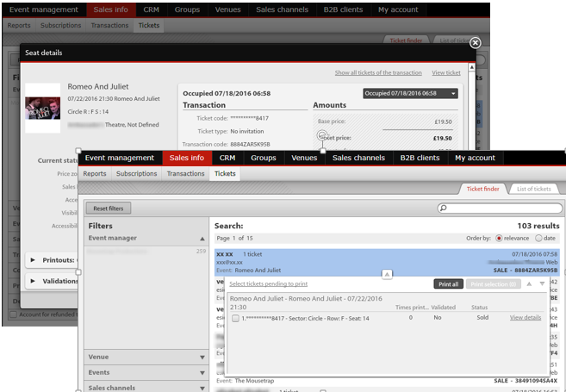566x392 pixels.
Task: Collapse the Event manager filter
Action: [202, 239]
